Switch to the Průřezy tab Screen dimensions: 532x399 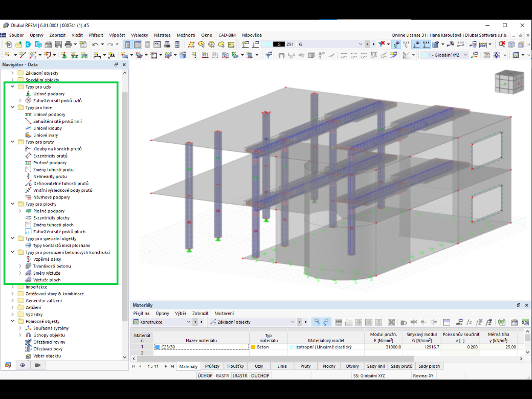(212, 366)
